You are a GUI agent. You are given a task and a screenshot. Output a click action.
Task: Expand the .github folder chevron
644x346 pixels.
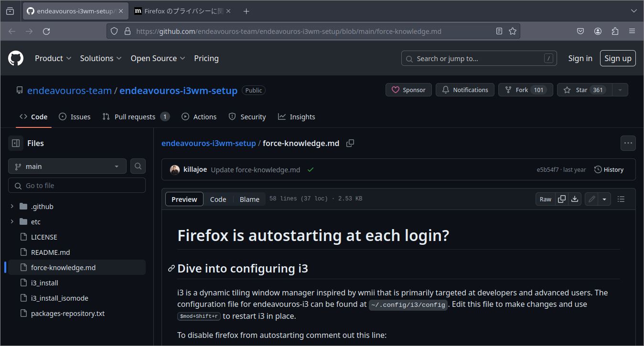tap(12, 207)
